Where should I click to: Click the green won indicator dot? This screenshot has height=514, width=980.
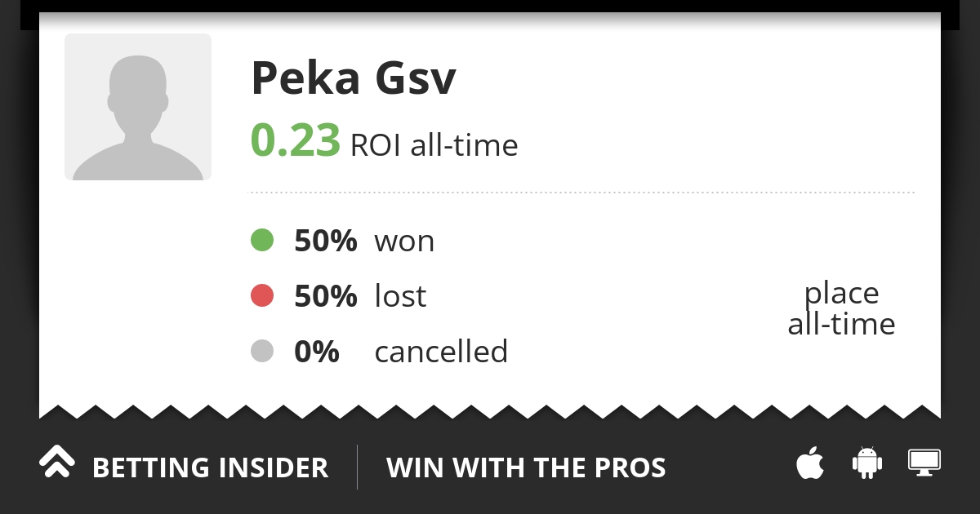262,241
